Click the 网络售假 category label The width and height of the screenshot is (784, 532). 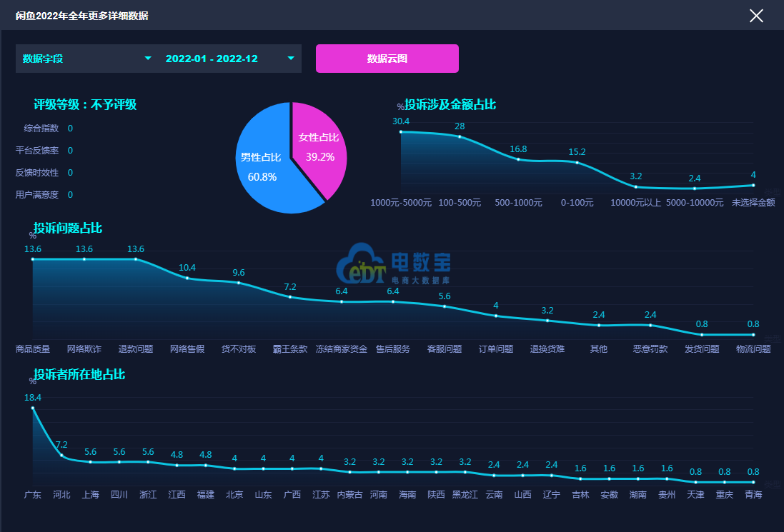[187, 348]
